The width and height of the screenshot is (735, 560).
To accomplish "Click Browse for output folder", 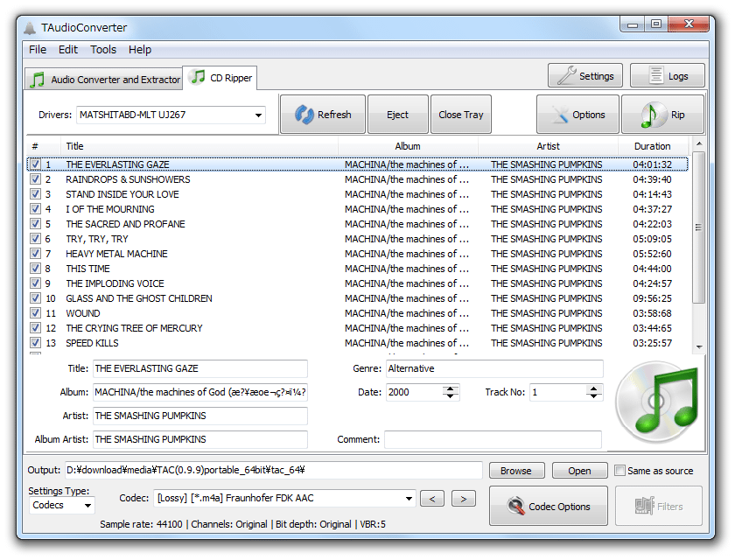I will 516,471.
